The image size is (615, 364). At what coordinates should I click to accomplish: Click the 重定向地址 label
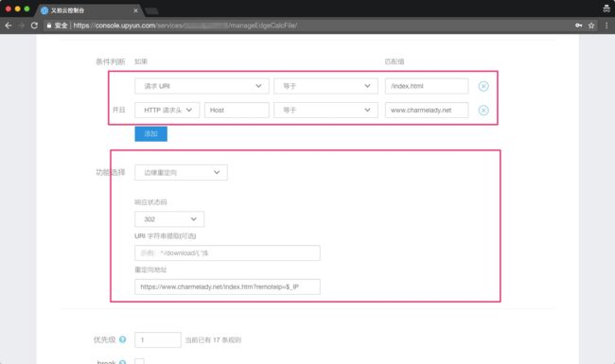pyautogui.click(x=150, y=270)
